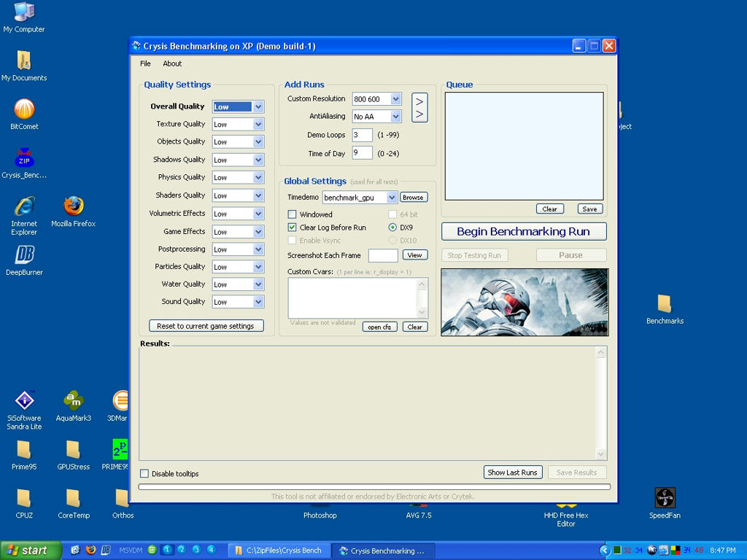The image size is (747, 560).
Task: Click Internet Explorer quick launch icon
Action: coord(75,550)
